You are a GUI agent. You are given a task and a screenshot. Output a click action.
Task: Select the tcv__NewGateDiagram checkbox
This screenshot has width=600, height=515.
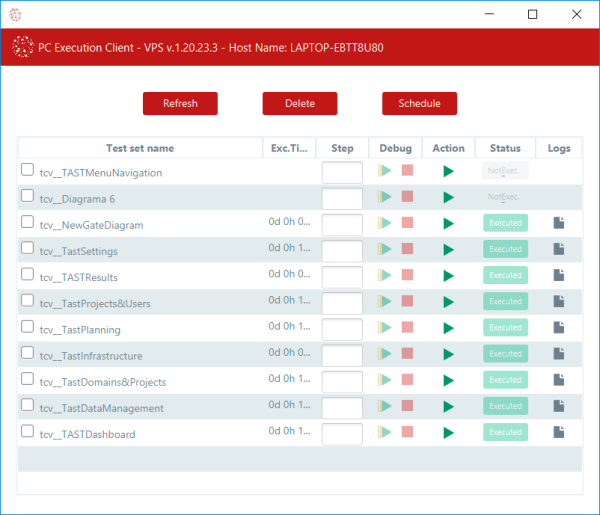(27, 222)
